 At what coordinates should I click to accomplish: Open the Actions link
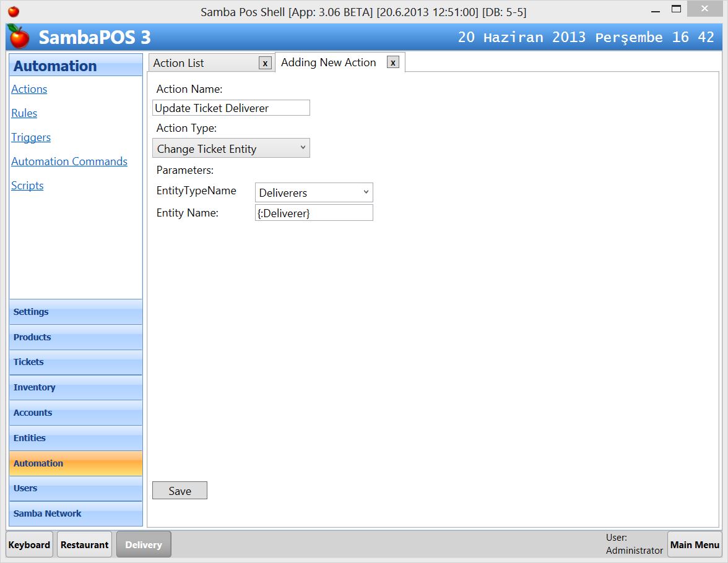(29, 88)
